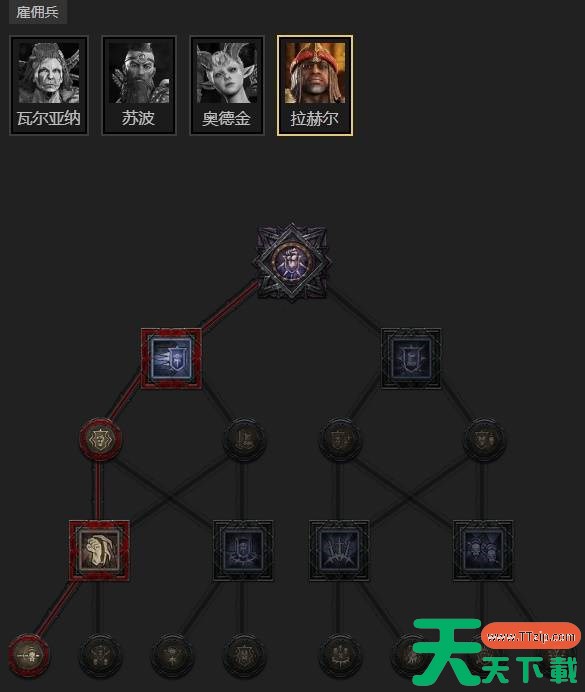585x692 pixels.
Task: Click the first unlit passive under right shield skill
Action: click(340, 440)
